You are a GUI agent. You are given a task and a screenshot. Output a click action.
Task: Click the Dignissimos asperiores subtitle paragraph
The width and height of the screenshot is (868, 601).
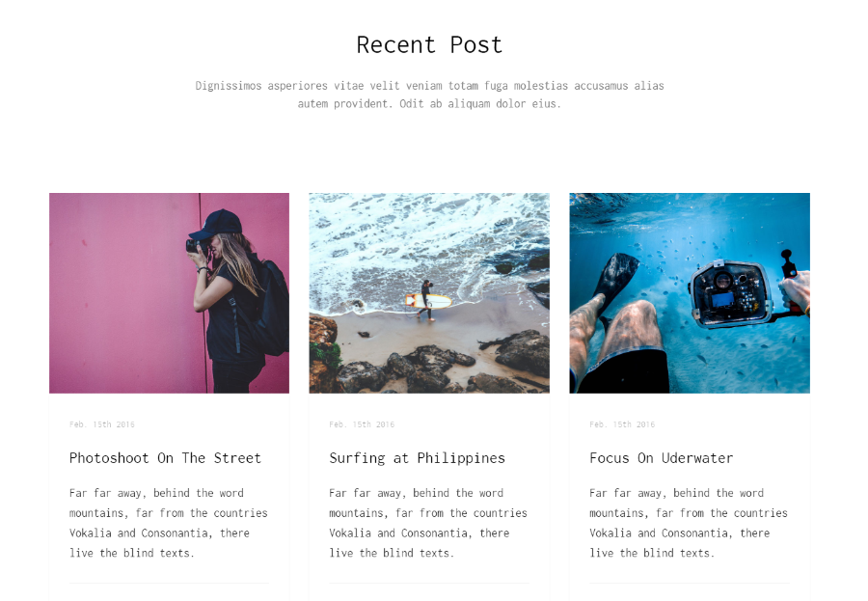tap(429, 95)
